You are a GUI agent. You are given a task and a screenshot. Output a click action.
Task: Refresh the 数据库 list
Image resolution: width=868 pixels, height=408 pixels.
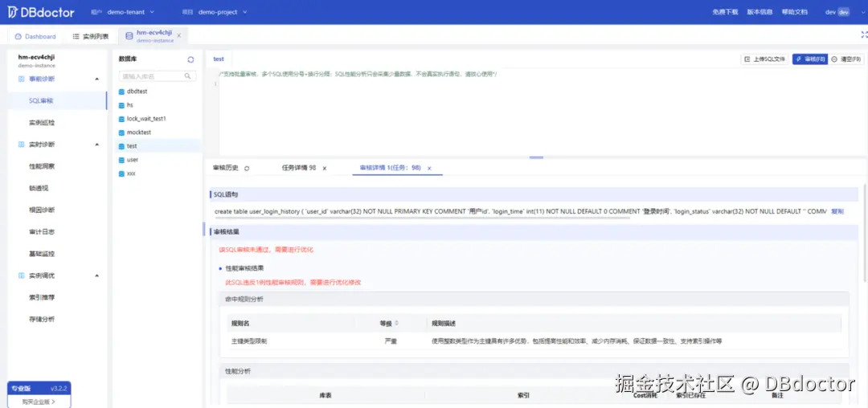coord(191,59)
